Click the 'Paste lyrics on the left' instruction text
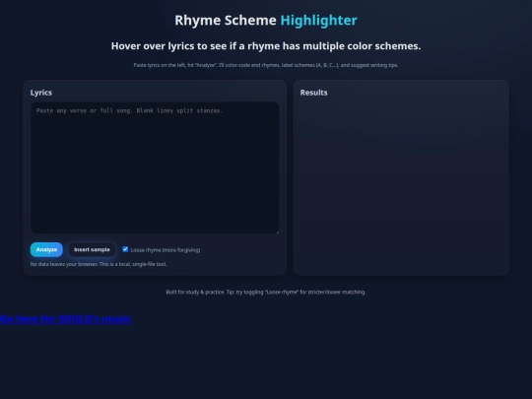This screenshot has height=399, width=532. (x=266, y=65)
